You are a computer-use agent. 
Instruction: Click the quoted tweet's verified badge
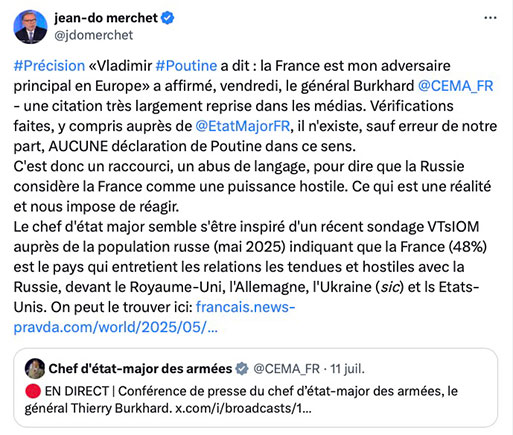click(x=242, y=369)
